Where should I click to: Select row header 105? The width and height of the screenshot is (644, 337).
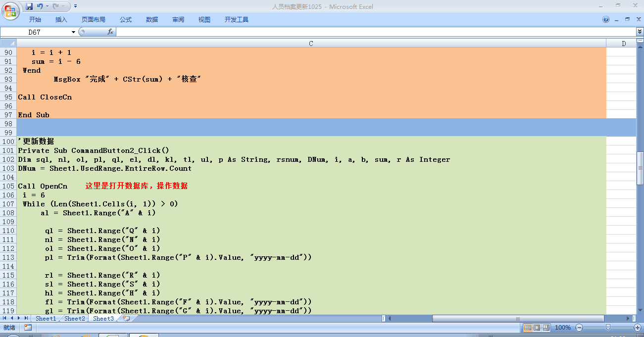coord(8,186)
